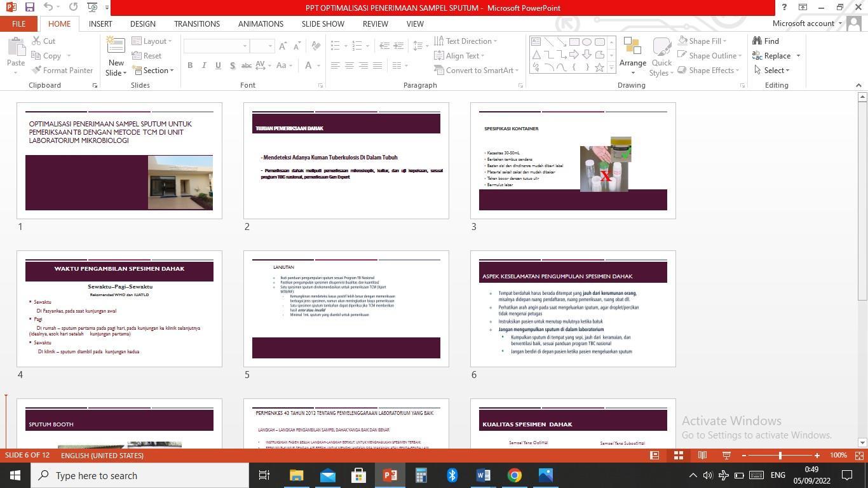Viewport: 868px width, 488px height.
Task: Open Shape Effects menu
Action: [x=710, y=71]
